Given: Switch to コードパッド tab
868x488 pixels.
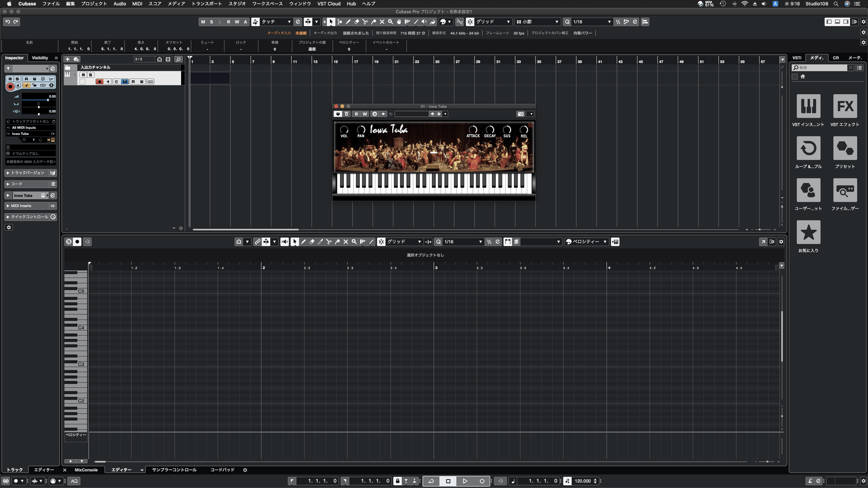Looking at the screenshot, I should click(x=222, y=470).
